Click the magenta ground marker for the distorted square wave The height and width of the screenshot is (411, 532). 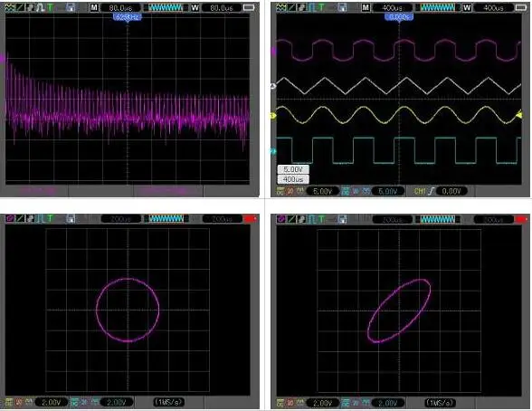click(x=273, y=52)
